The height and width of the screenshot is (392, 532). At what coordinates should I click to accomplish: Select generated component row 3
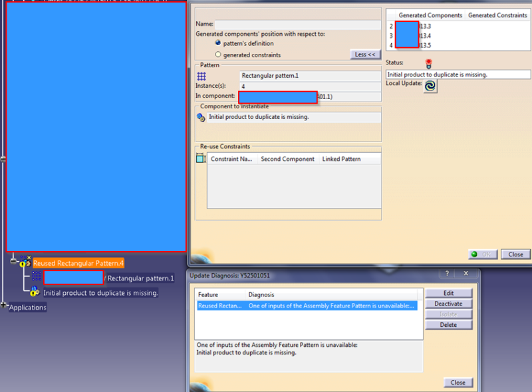coord(458,36)
